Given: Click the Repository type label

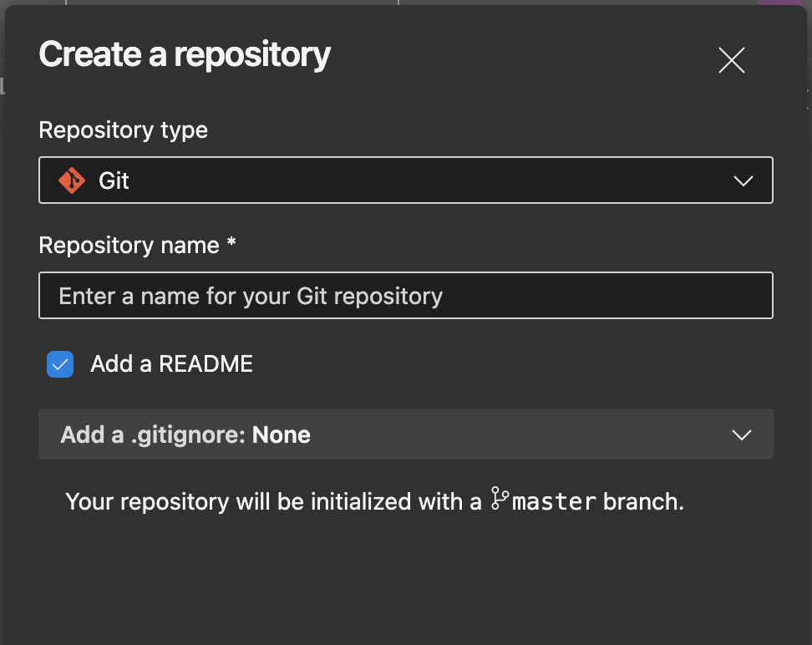Looking at the screenshot, I should [124, 130].
